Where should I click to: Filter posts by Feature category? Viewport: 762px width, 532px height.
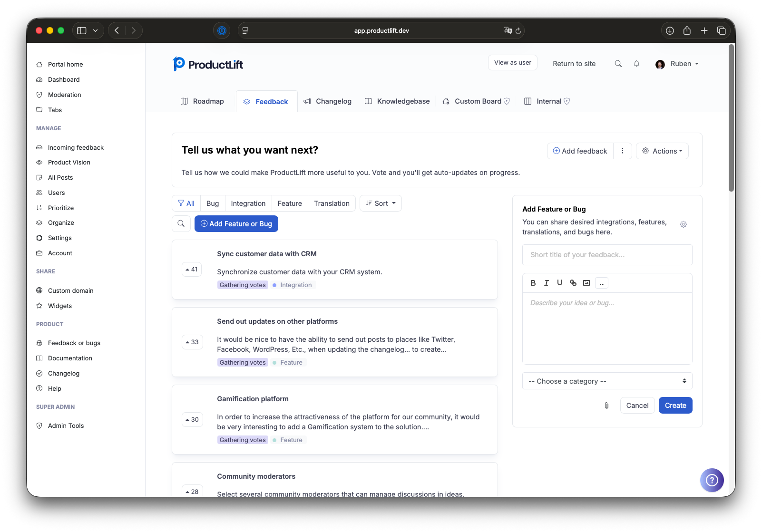290,203
